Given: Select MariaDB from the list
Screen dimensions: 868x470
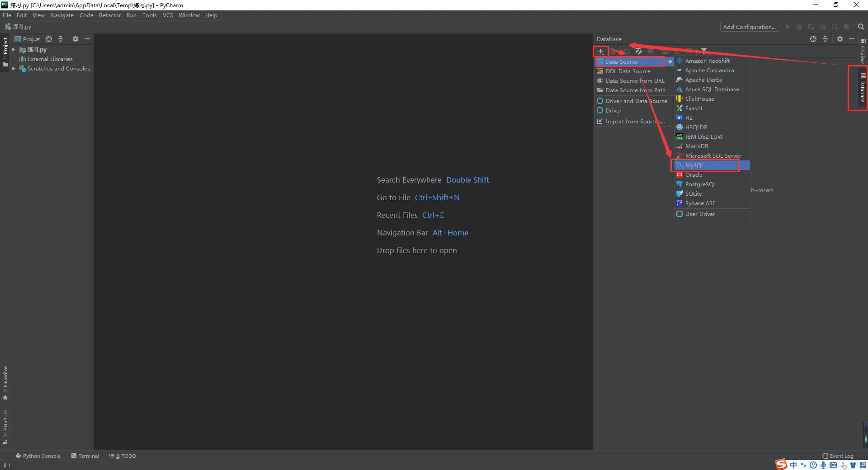Looking at the screenshot, I should click(x=712, y=146).
